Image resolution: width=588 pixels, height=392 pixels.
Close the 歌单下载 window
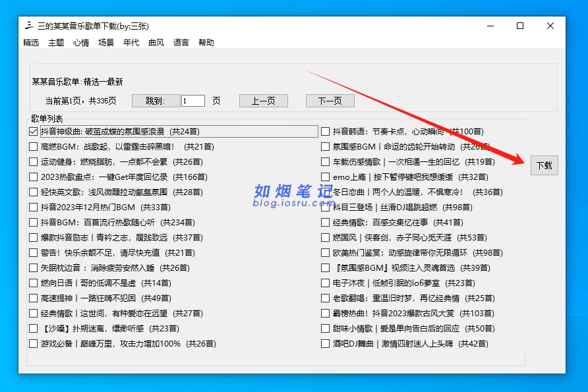[x=550, y=26]
